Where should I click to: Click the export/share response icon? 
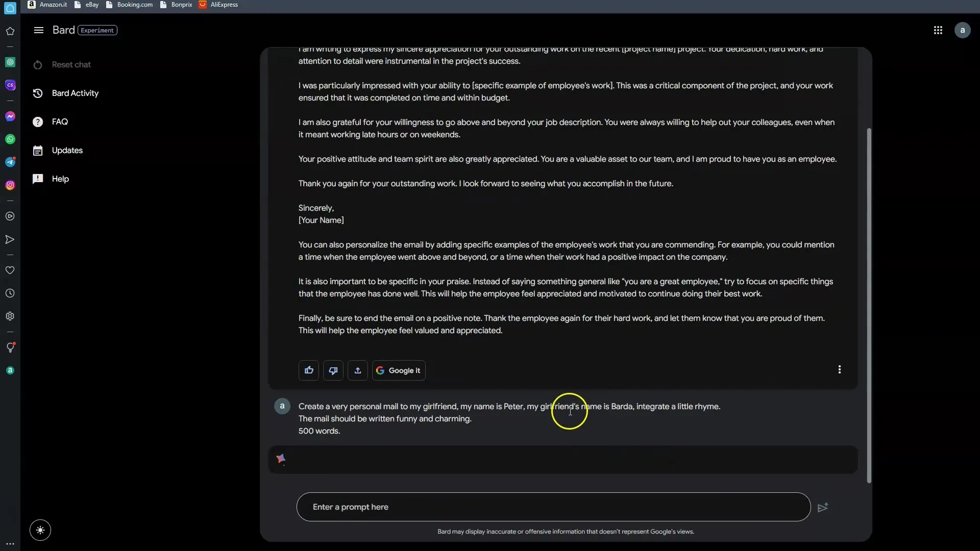(x=358, y=370)
